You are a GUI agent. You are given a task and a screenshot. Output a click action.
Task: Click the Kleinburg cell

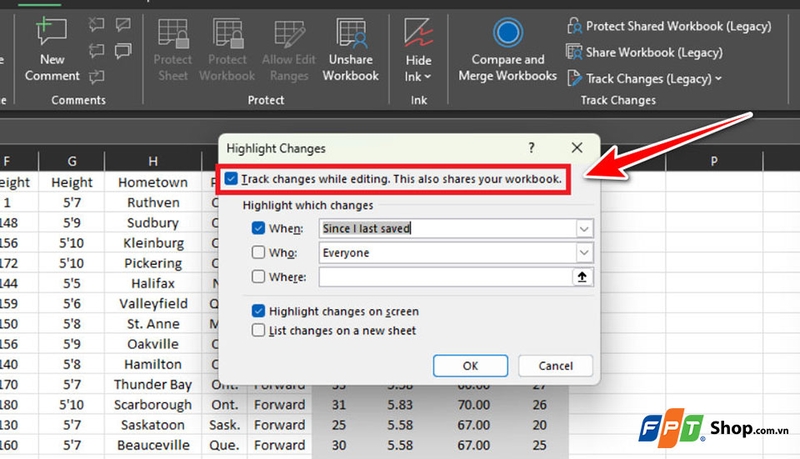(153, 243)
